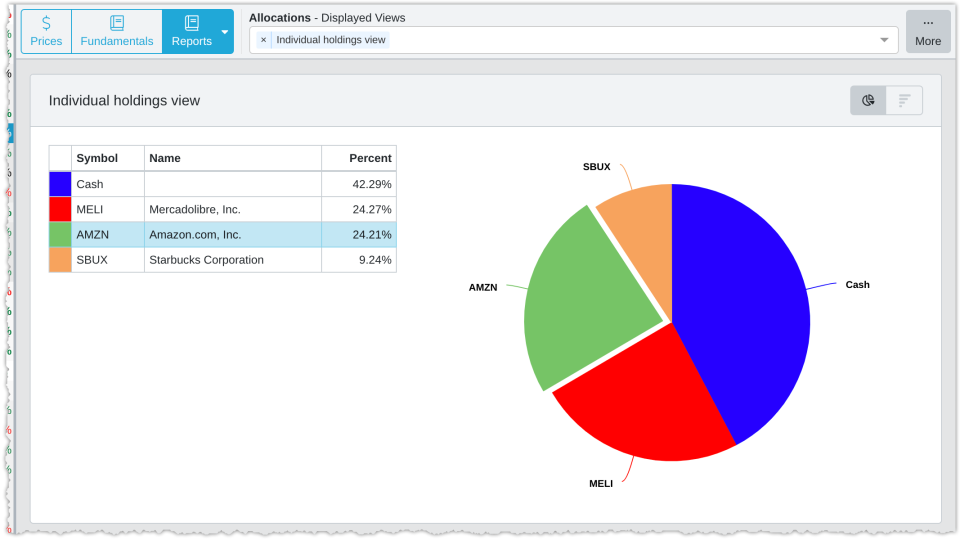Click the Individual holdings view panel title
The width and height of the screenshot is (960, 540).
point(124,100)
